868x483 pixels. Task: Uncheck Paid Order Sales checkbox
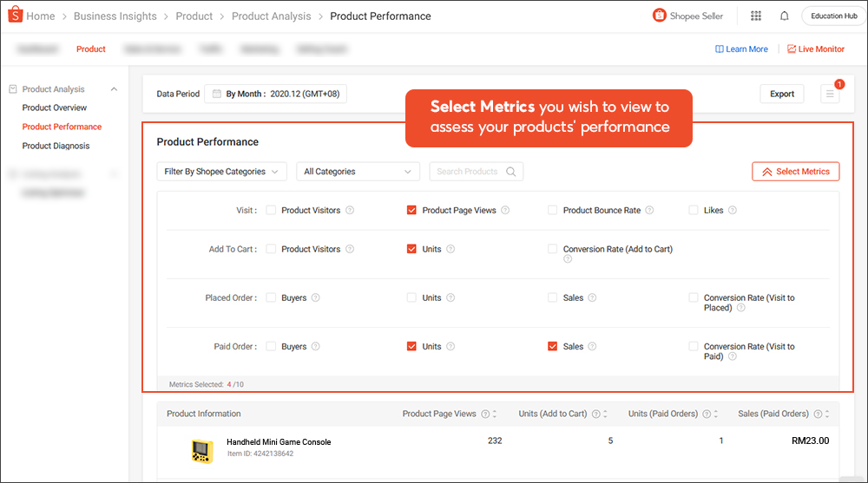(x=552, y=346)
